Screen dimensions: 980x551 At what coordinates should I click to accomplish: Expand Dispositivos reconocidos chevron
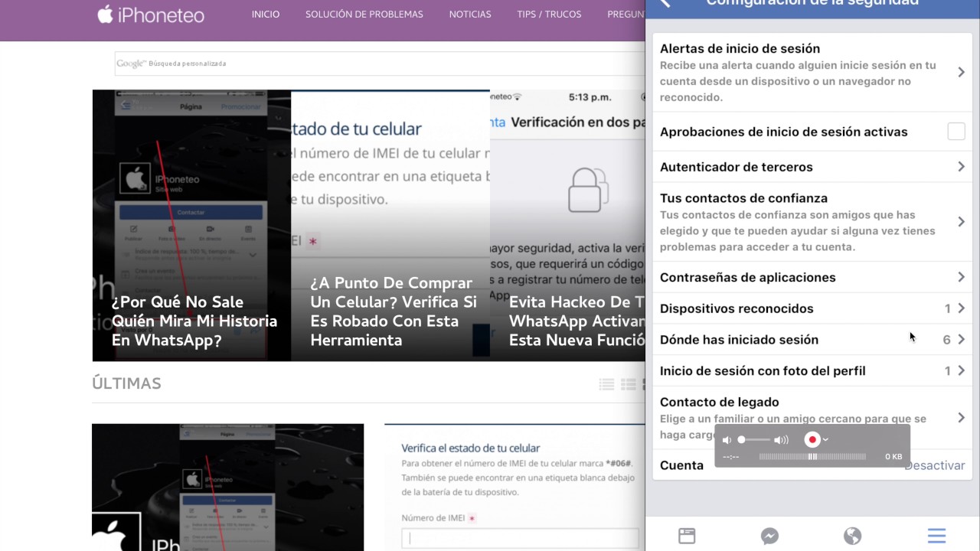[961, 308]
